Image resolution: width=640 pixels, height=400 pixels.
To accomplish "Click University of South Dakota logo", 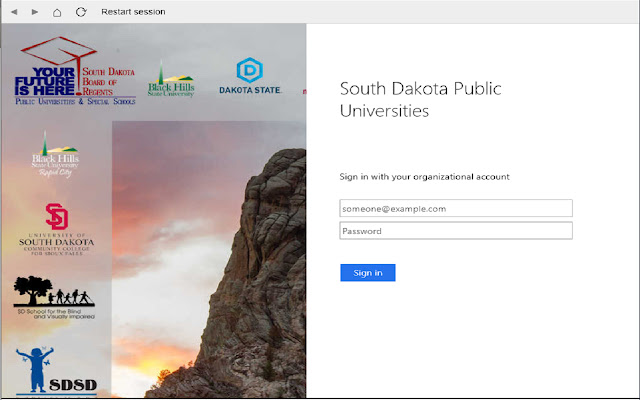I will pos(56,229).
